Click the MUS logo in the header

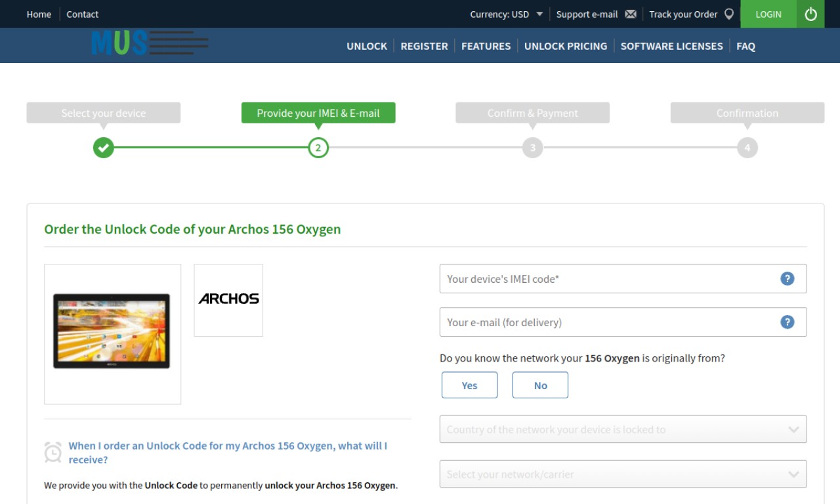[150, 43]
